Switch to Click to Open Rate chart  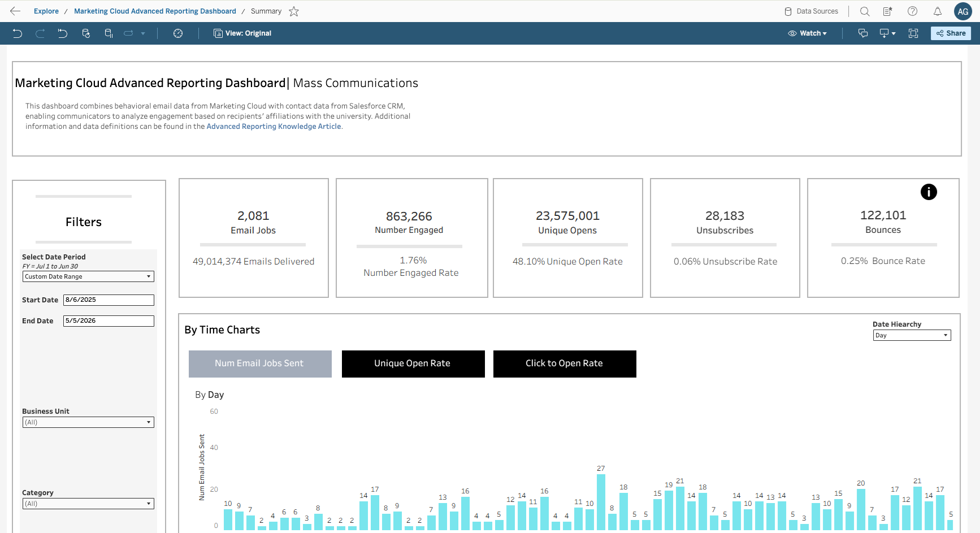click(x=565, y=363)
